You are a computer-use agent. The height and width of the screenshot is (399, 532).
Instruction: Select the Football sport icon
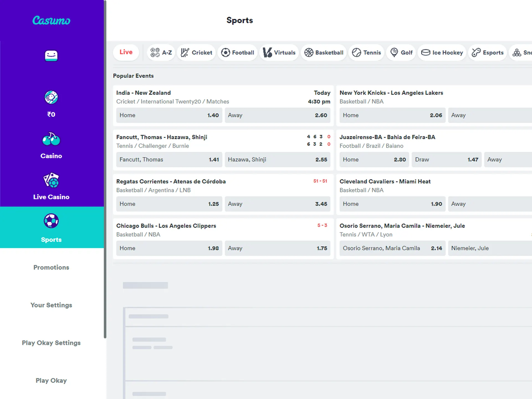226,52
